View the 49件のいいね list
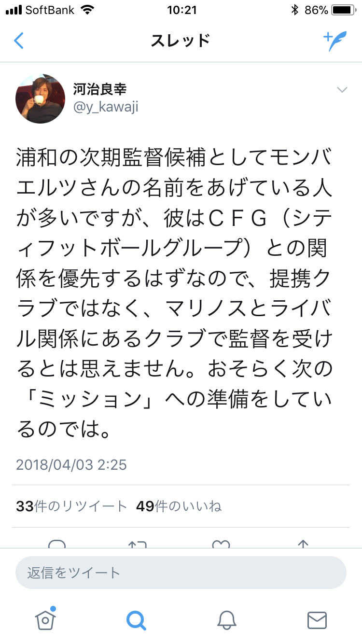The width and height of the screenshot is (362, 644). tap(179, 506)
